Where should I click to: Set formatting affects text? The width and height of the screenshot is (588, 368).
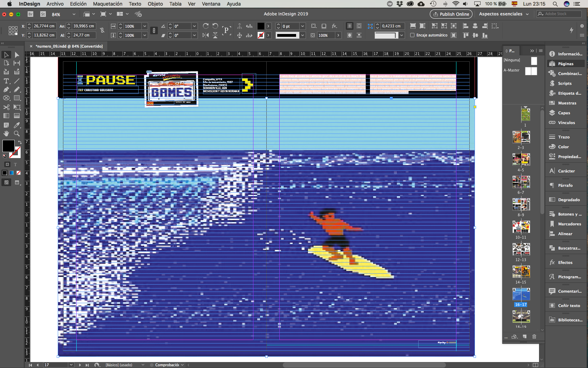15,164
